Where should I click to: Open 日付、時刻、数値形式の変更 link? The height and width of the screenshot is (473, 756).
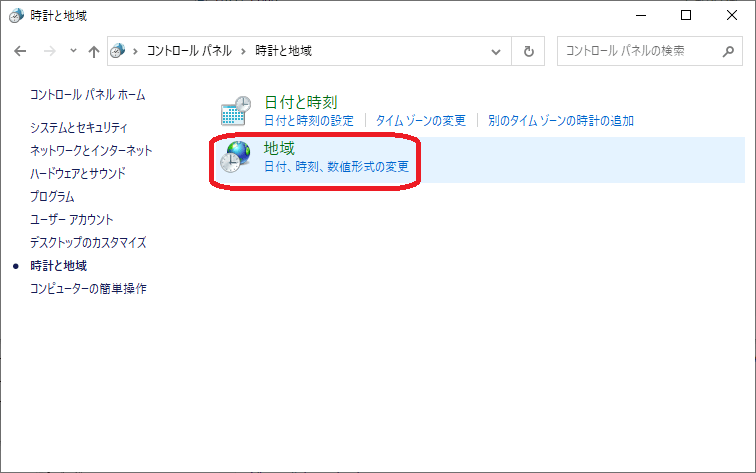(336, 166)
